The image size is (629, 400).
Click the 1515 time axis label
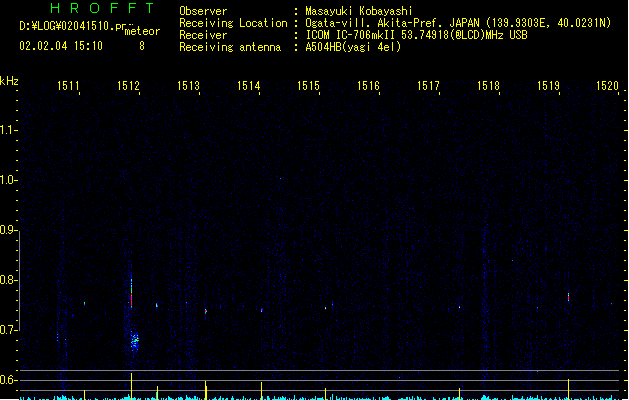click(x=308, y=86)
